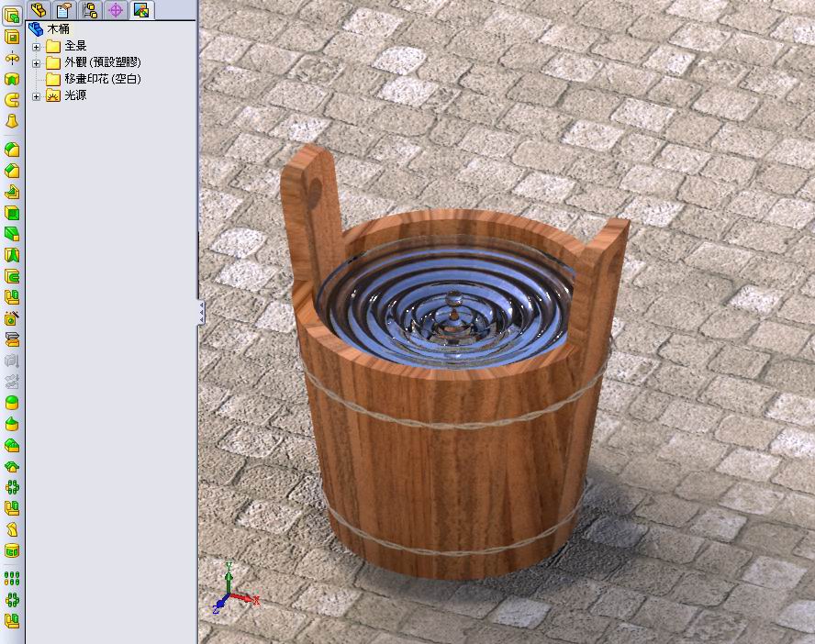Click the 移畫印花 folder icon
This screenshot has width=815, height=644.
tap(53, 79)
